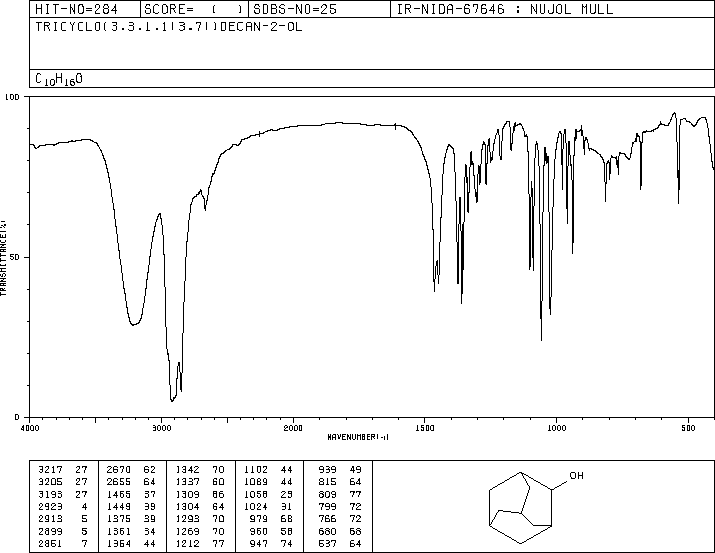Select the 2861 peak entry
Viewport: 715px width, 553px height.
(x=63, y=543)
